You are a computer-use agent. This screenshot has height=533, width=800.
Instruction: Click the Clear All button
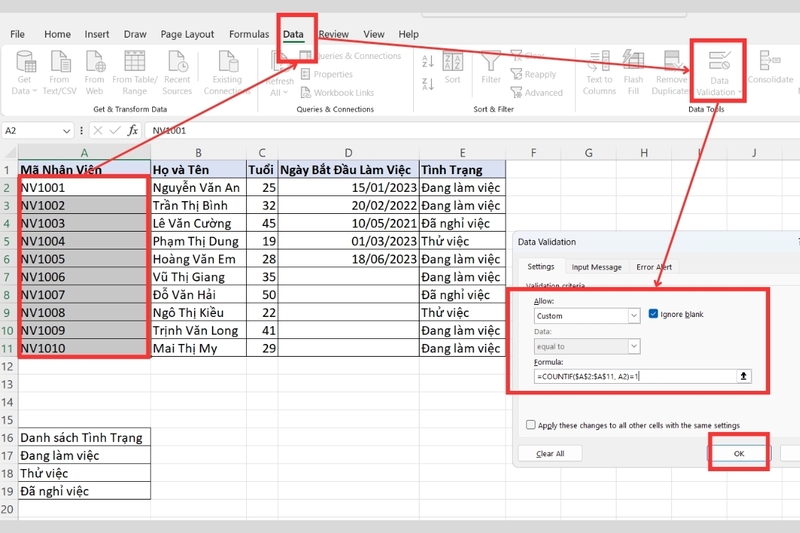pos(550,453)
